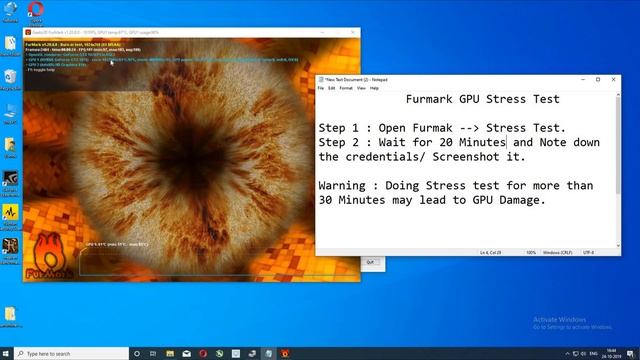Click the 100% zoom status entry
The image size is (640, 360).
[x=531, y=253]
